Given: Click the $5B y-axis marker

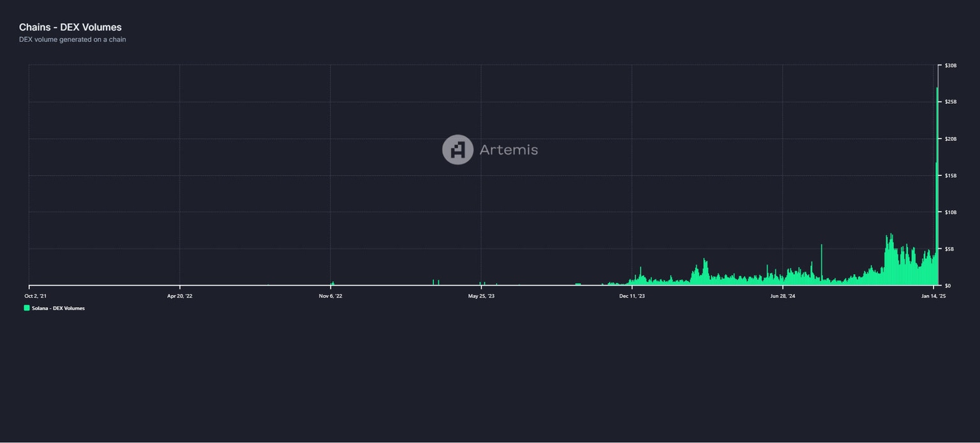Looking at the screenshot, I should point(949,249).
